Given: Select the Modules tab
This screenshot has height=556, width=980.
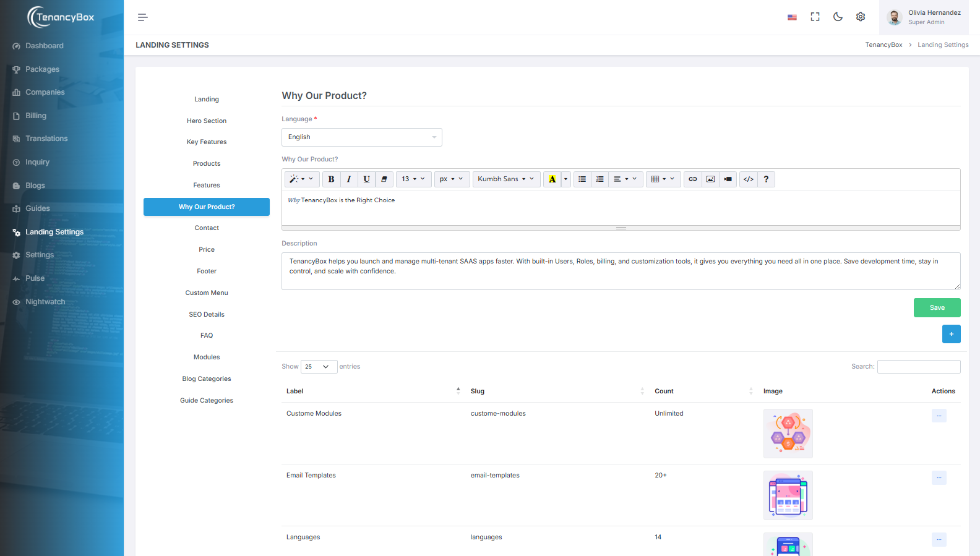Looking at the screenshot, I should pyautogui.click(x=207, y=357).
